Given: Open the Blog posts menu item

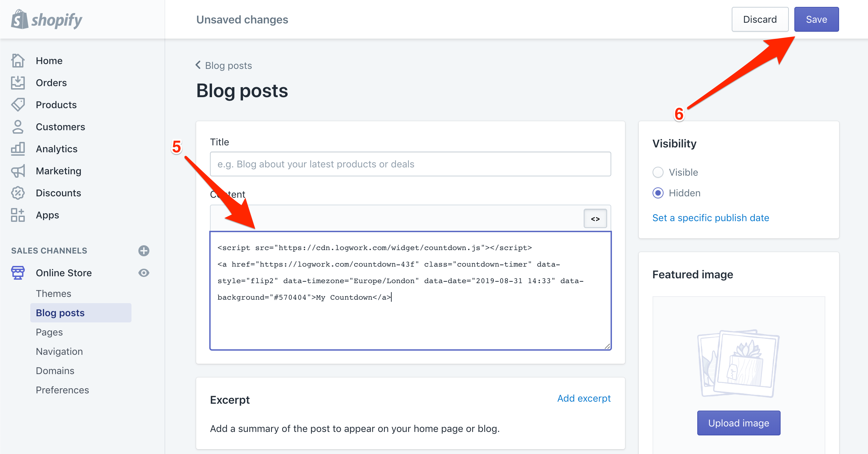Looking at the screenshot, I should 60,312.
